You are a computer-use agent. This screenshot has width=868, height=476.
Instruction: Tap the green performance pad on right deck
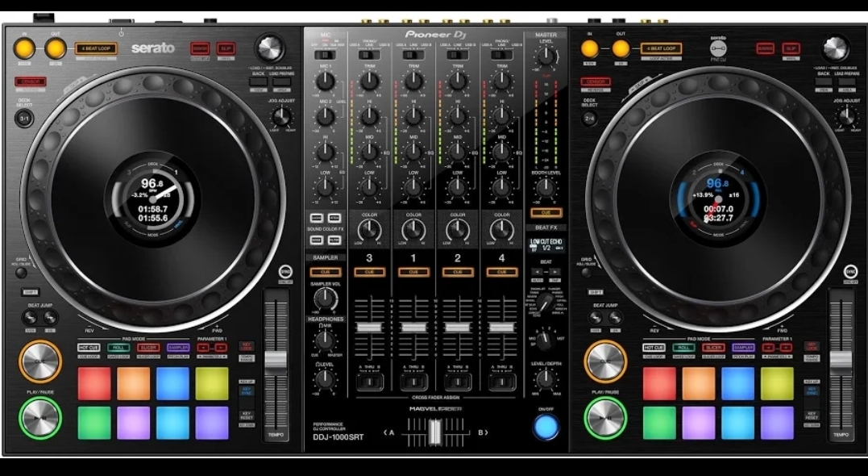(x=659, y=423)
